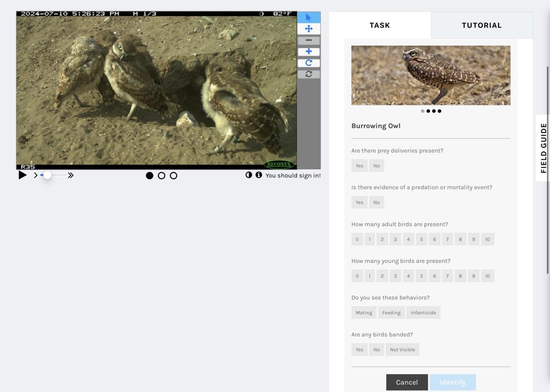Toggle inverted image colors icon

(x=249, y=175)
